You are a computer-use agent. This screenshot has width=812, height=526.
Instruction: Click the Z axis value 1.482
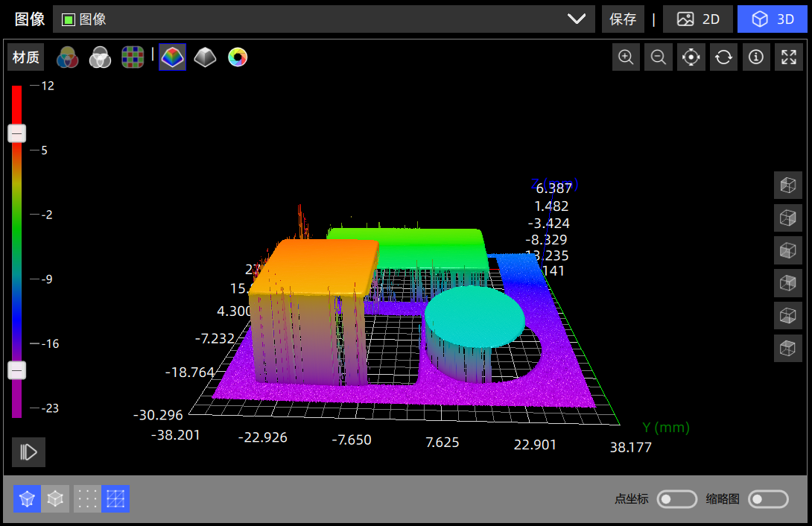[x=551, y=206]
